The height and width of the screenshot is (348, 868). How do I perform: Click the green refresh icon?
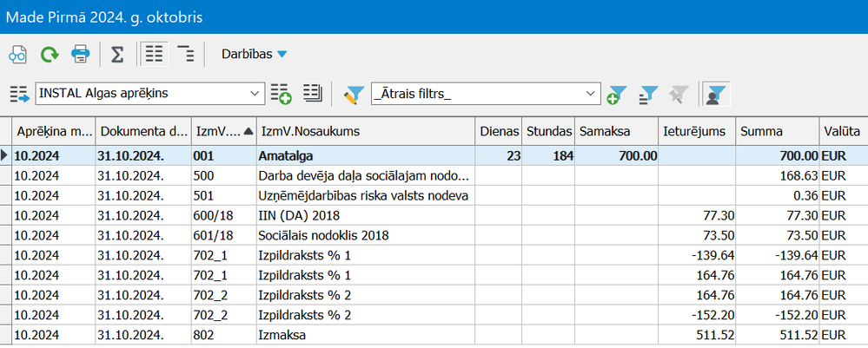click(x=50, y=54)
